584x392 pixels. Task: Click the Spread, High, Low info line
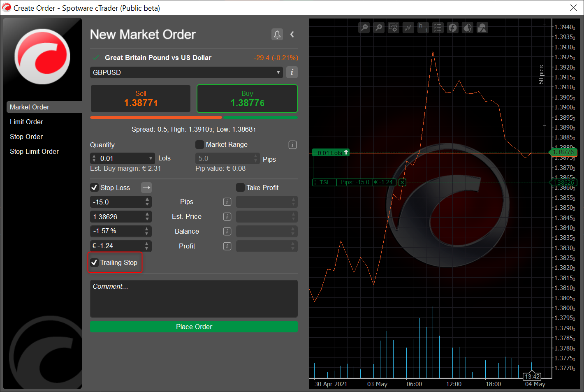pyautogui.click(x=194, y=130)
